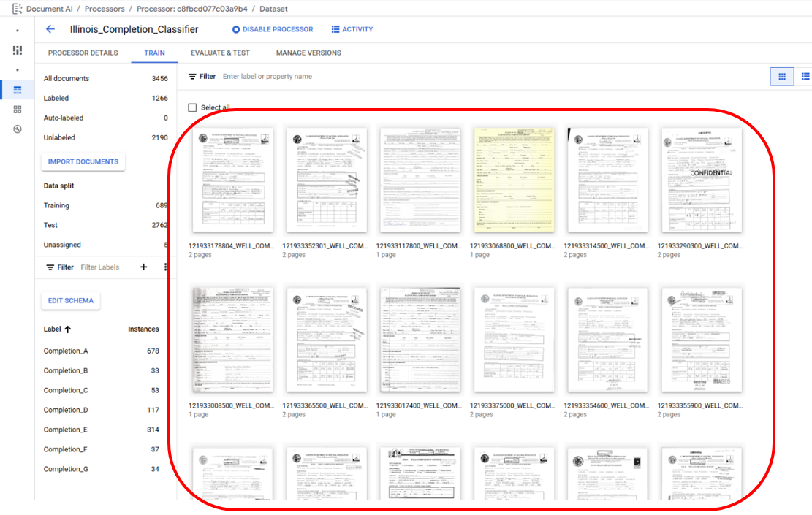Open the Processor Details tab
This screenshot has width=812, height=515.
coord(83,53)
